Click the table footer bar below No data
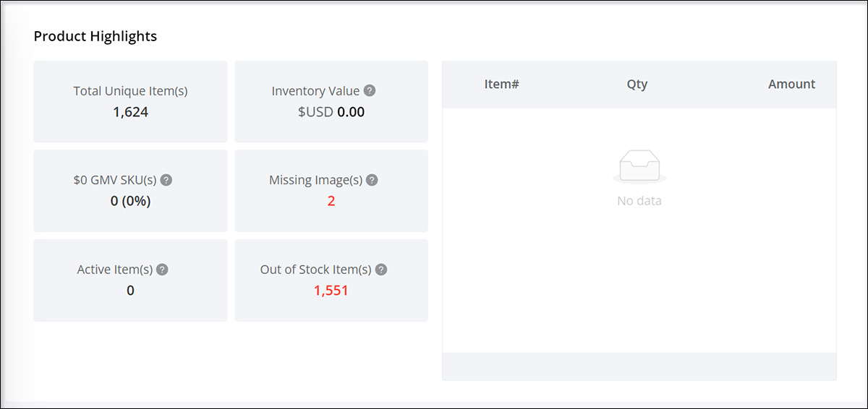 coord(639,365)
